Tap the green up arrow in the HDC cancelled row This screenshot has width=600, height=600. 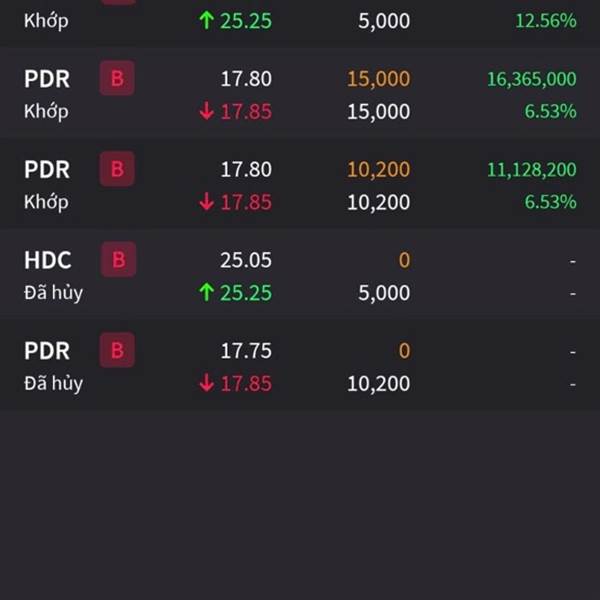(x=206, y=292)
